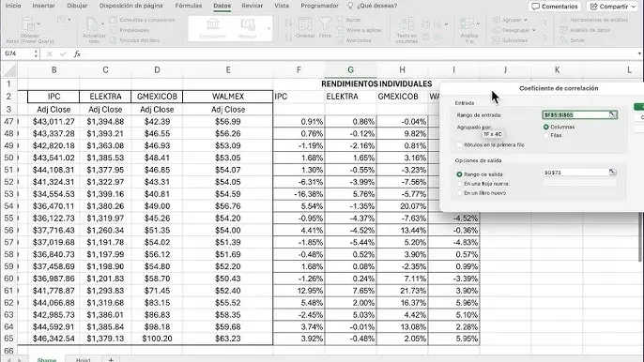
Task: Select En un libro nuevo radio option
Action: [x=459, y=193]
